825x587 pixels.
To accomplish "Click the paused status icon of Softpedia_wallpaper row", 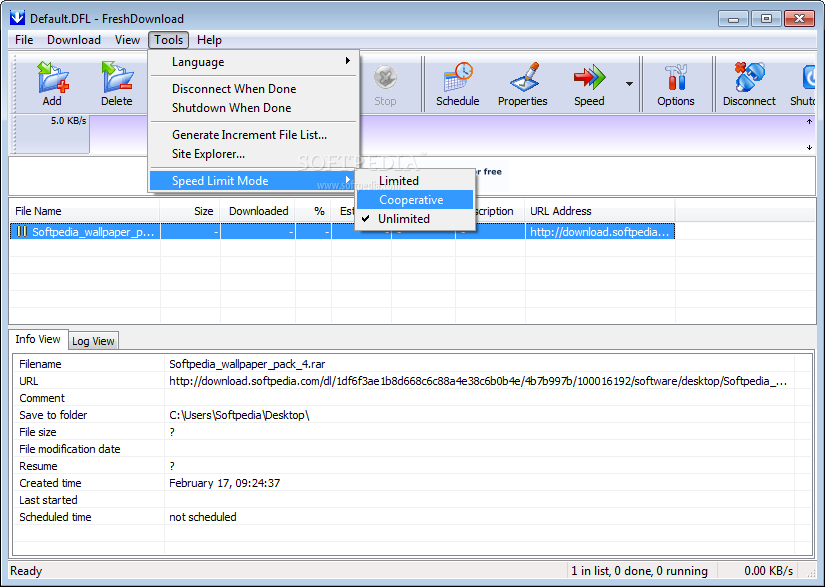I will pyautogui.click(x=22, y=231).
